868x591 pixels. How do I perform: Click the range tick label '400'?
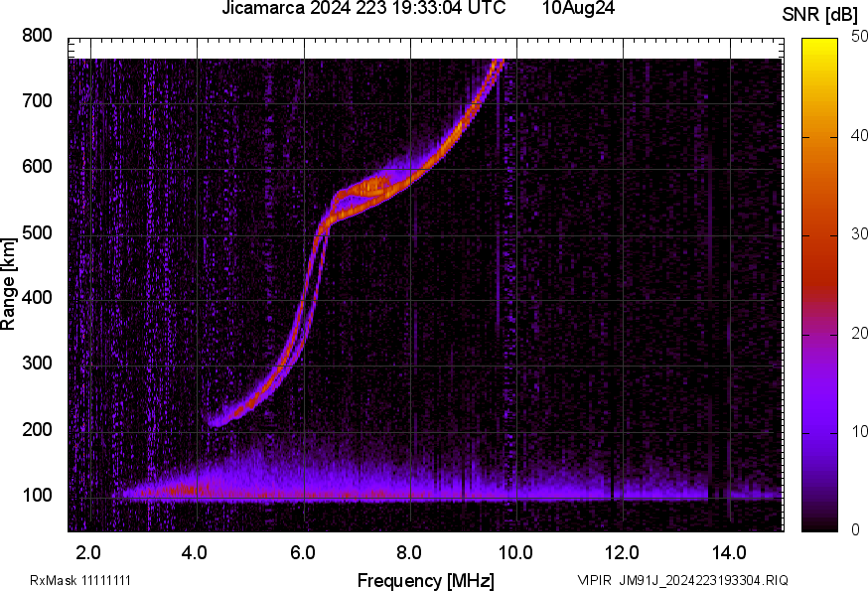37,297
